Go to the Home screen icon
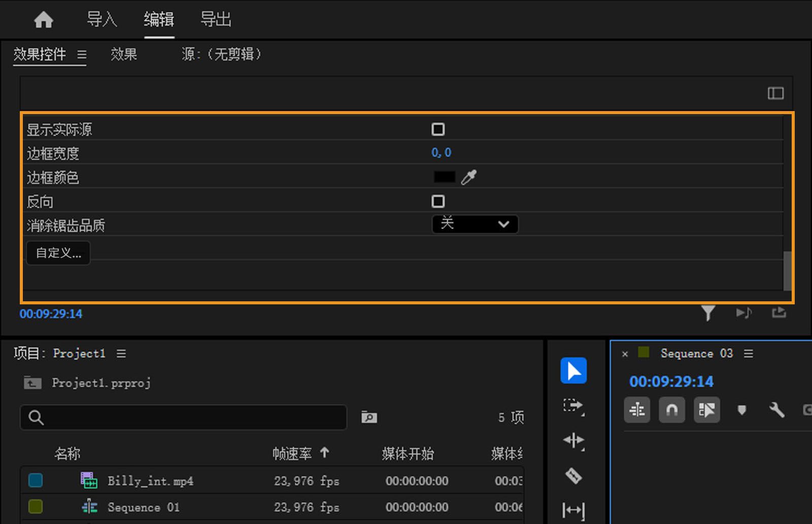812x524 pixels. 44,20
